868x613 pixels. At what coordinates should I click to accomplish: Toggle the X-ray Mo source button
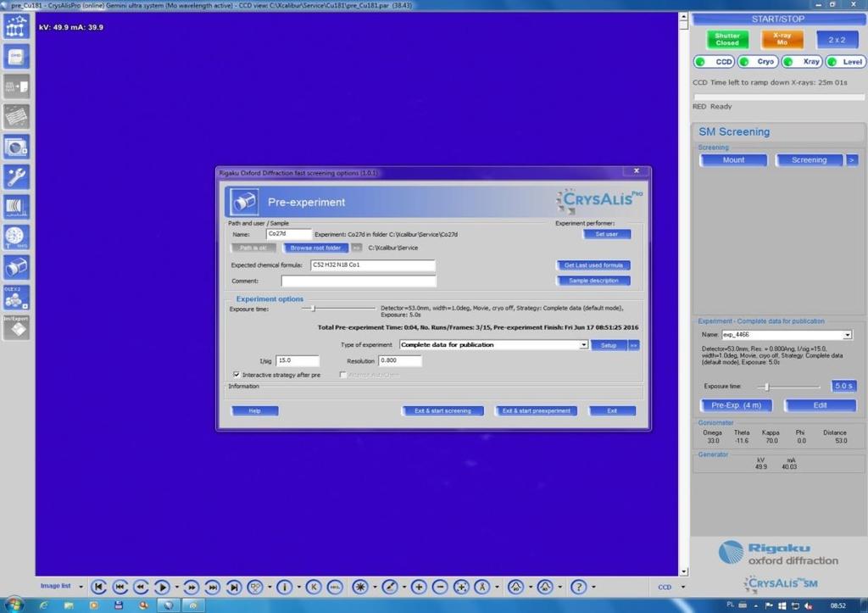click(x=782, y=39)
